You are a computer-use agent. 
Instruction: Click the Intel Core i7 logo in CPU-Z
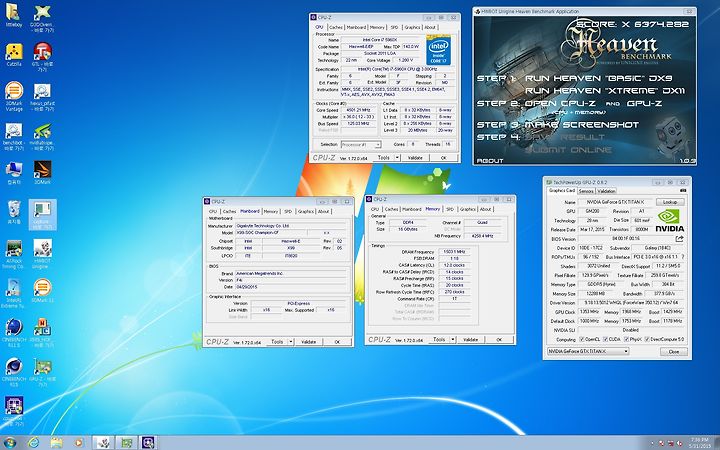click(439, 50)
